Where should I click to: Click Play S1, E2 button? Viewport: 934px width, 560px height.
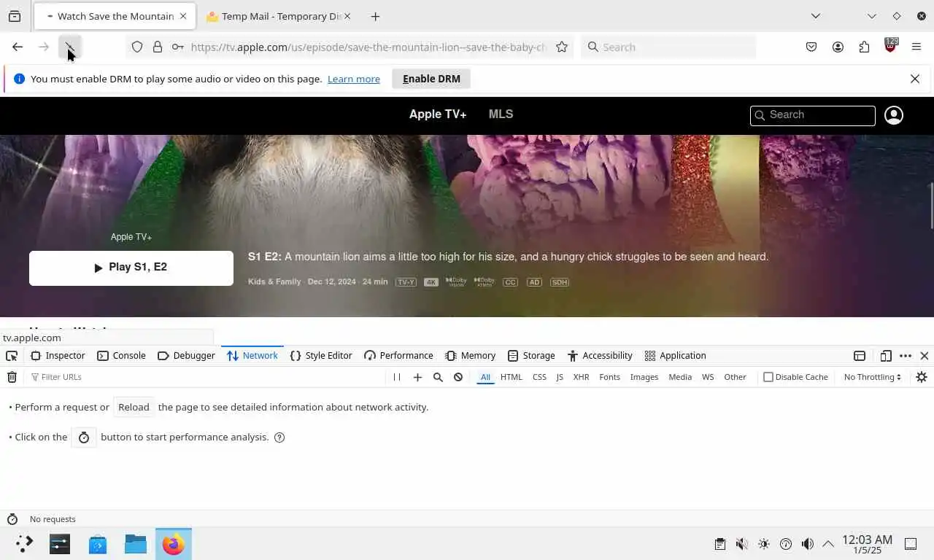pos(131,268)
